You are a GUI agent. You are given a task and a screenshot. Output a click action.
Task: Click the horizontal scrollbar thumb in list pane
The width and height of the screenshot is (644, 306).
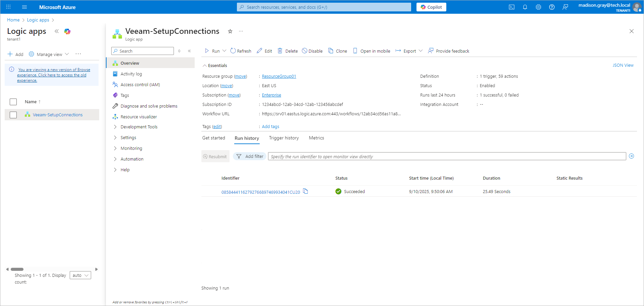coord(17,269)
